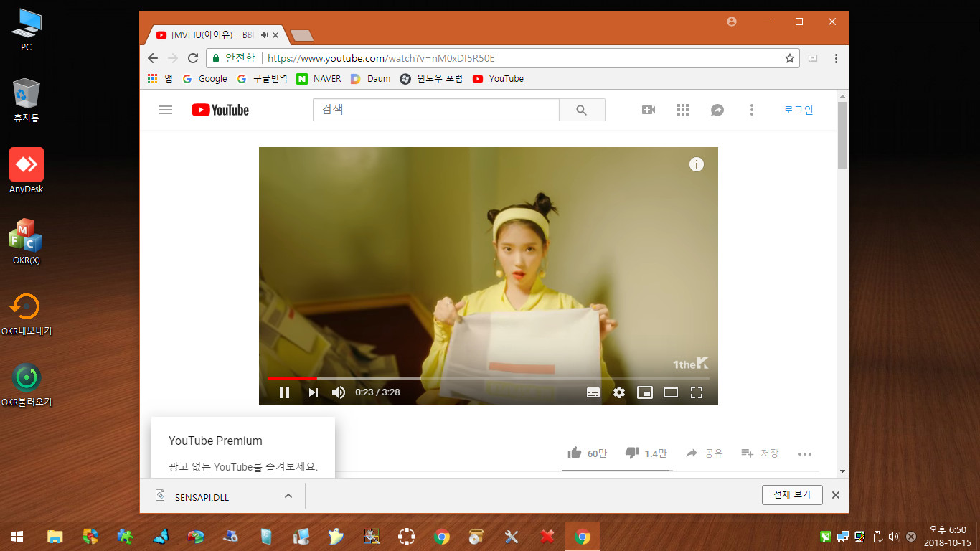Image resolution: width=980 pixels, height=551 pixels.
Task: Open the NAVER bookmark
Action: pyautogui.click(x=319, y=79)
